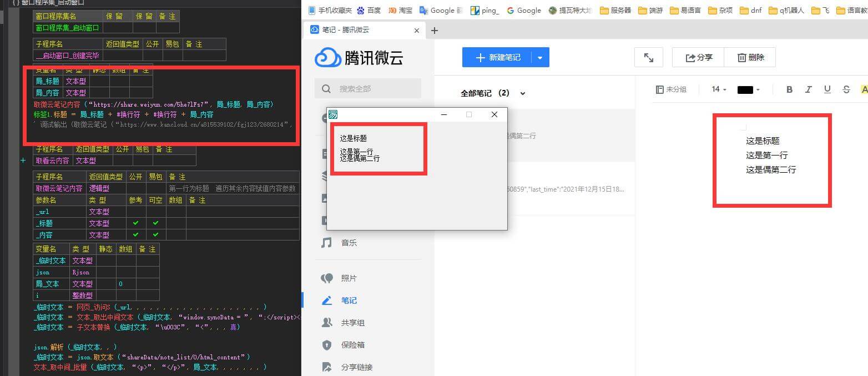Screen dimensions: 868x376
Task: Open the q机器人 bookmark folder
Action: (786, 10)
